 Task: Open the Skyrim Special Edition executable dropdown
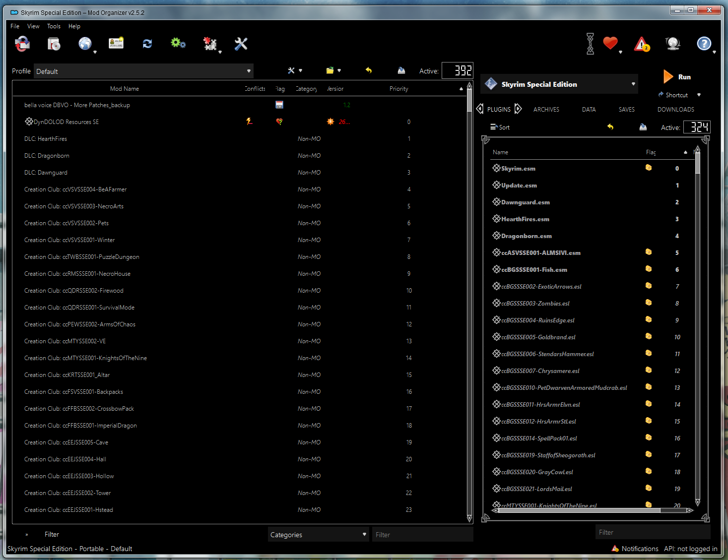pyautogui.click(x=559, y=84)
